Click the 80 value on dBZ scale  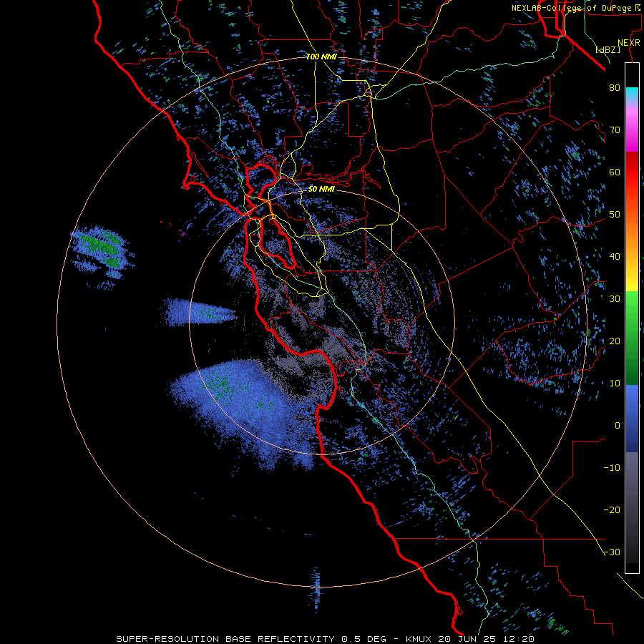click(x=615, y=87)
